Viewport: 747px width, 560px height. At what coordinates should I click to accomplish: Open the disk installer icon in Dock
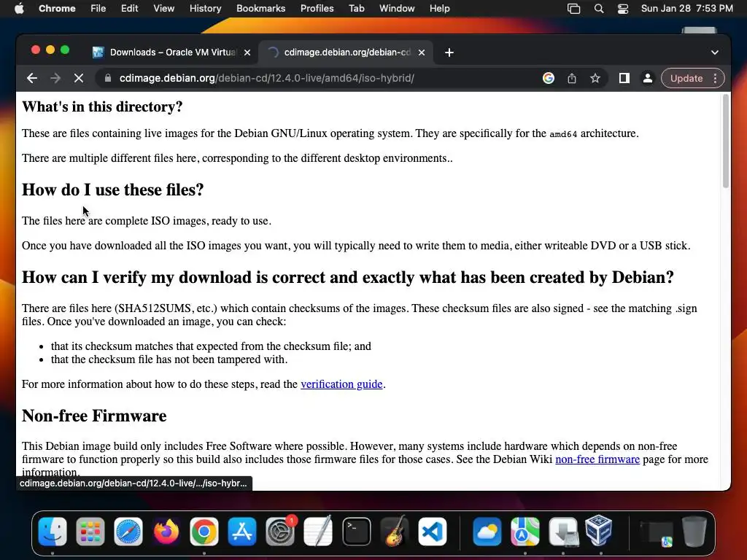point(563,532)
